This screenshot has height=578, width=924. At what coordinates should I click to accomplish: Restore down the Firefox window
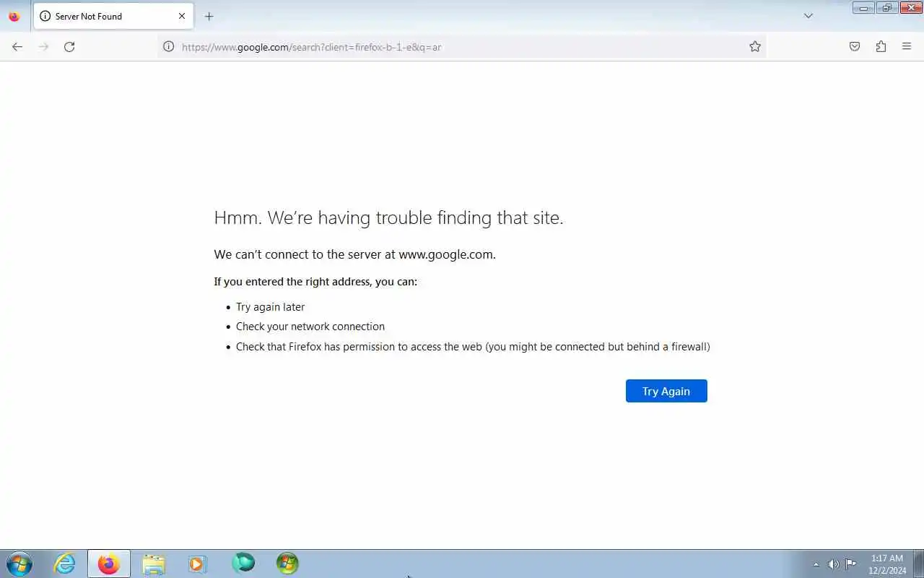(886, 8)
